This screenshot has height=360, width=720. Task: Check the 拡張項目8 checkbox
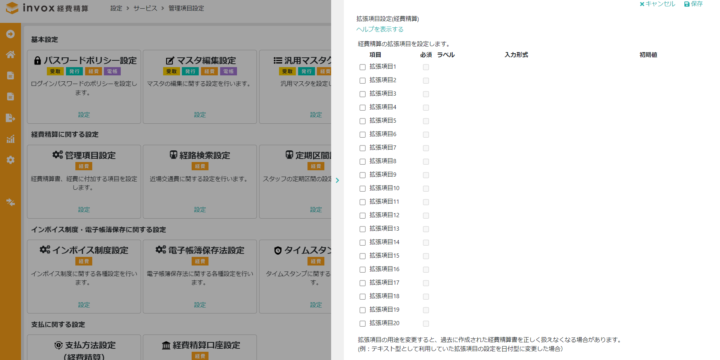click(362, 162)
